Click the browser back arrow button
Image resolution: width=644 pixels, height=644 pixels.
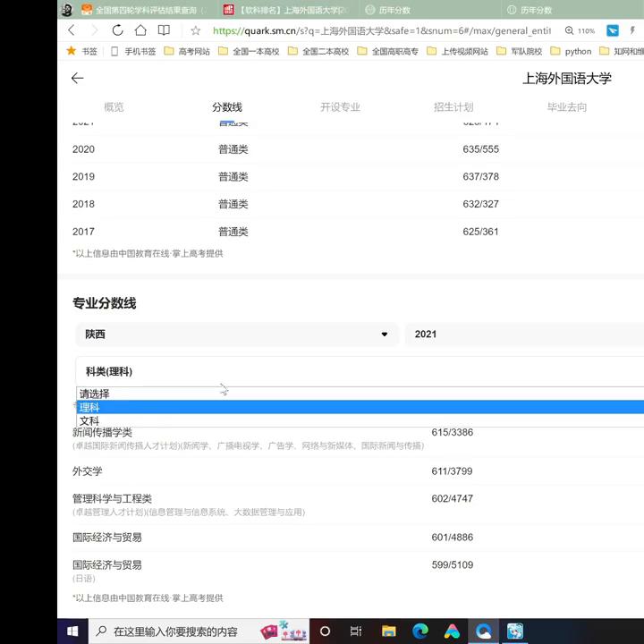[x=72, y=30]
